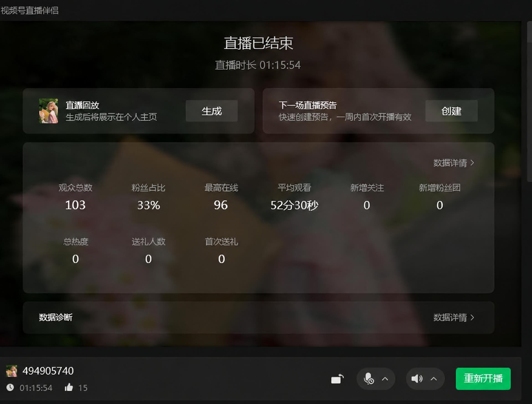Open 数据详情 link above the statistics
Screen dimensions: 532x404
453,163
